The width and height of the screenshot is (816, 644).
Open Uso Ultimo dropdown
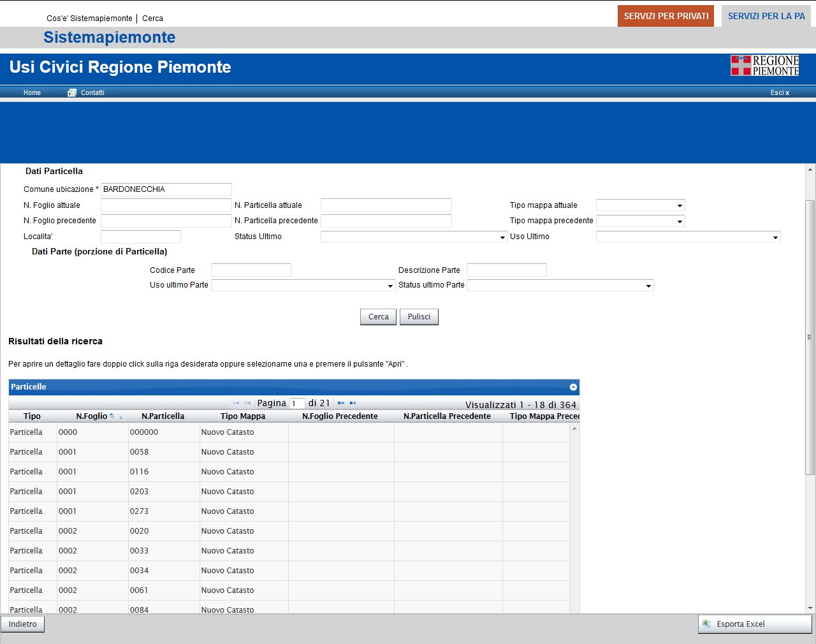pyautogui.click(x=775, y=237)
